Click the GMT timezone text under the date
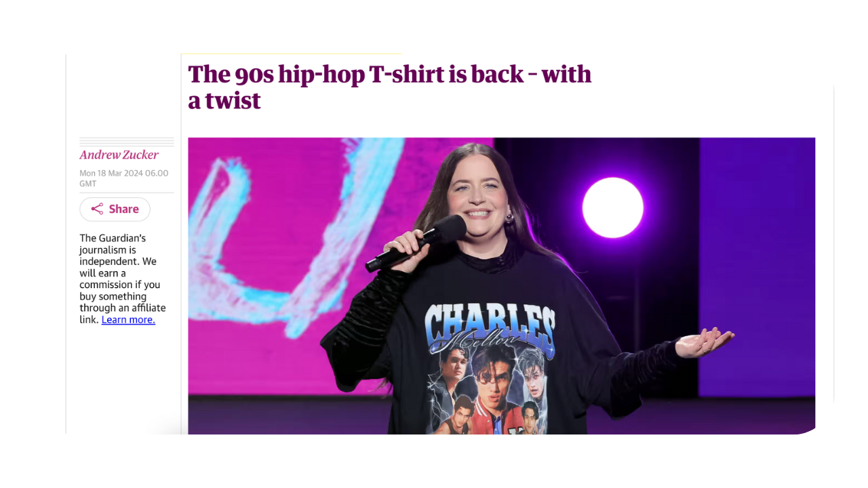The width and height of the screenshot is (868, 488). pos(88,184)
